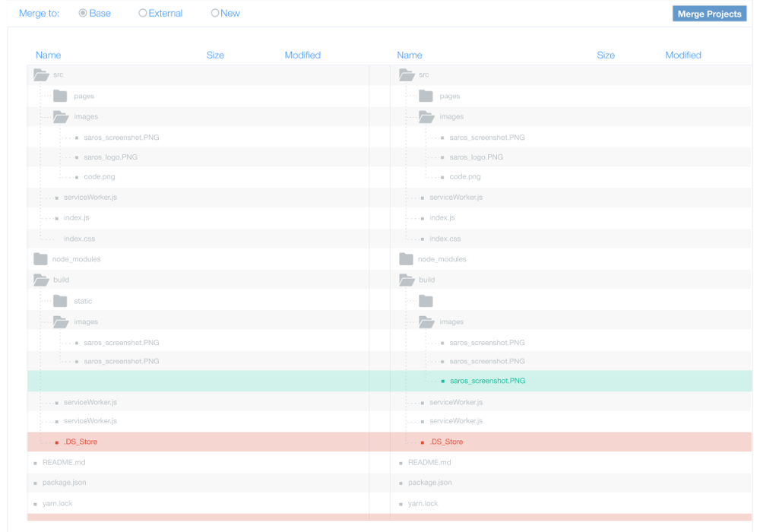Screen dimensions: 760x532
Task: Select the Base merge option
Action: pos(83,13)
